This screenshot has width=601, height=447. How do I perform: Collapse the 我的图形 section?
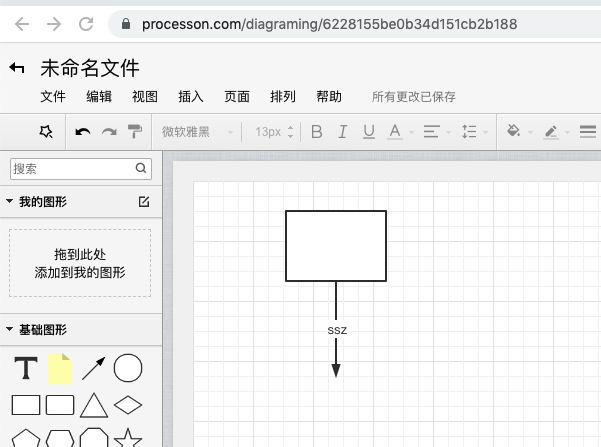click(10, 201)
